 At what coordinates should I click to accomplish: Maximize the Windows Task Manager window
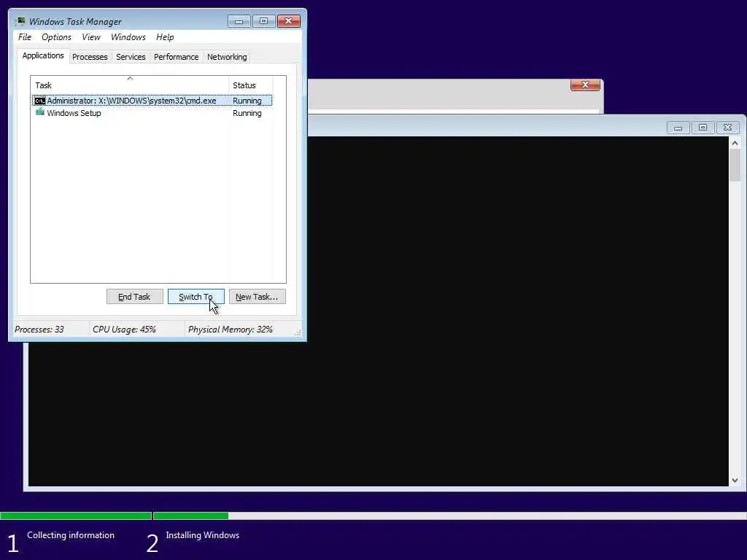(263, 21)
